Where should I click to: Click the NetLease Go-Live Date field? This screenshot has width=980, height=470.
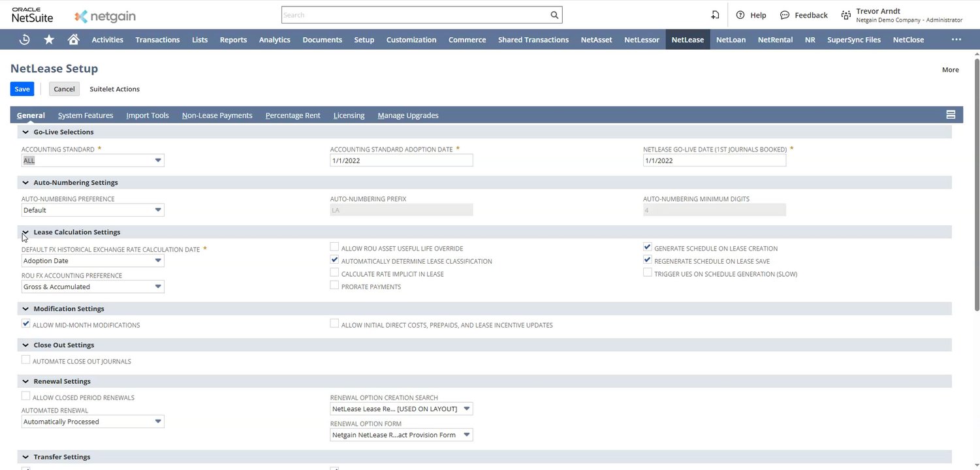714,161
